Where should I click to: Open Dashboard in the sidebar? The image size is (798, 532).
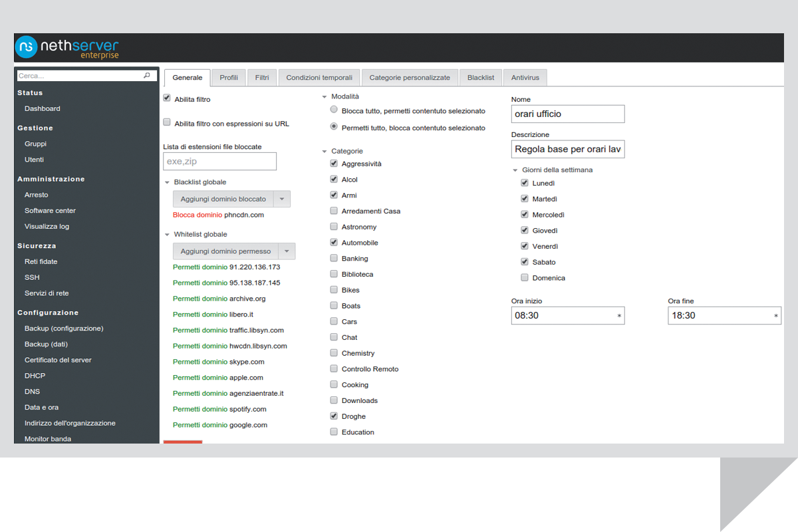click(43, 108)
